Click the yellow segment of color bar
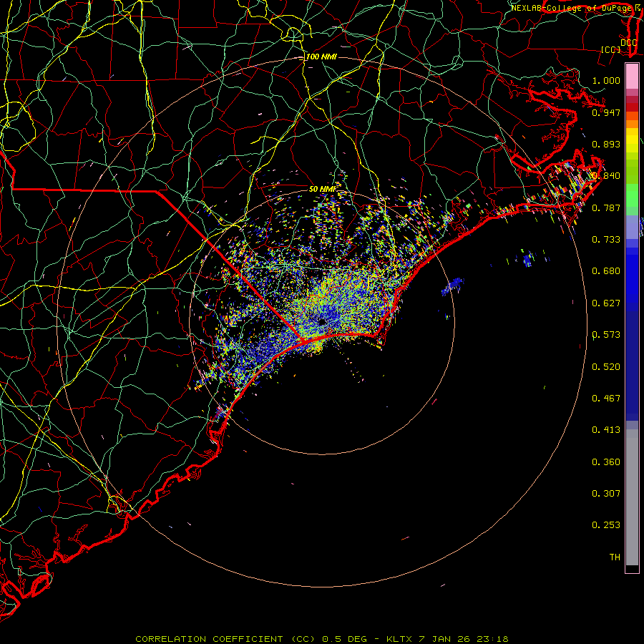Viewport: 644px width, 644px height. [632, 140]
